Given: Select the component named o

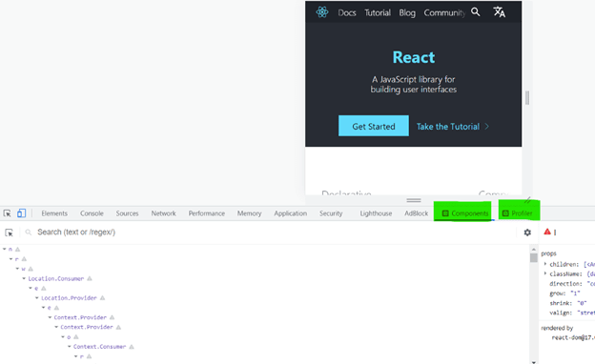Looking at the screenshot, I should coord(69,336).
